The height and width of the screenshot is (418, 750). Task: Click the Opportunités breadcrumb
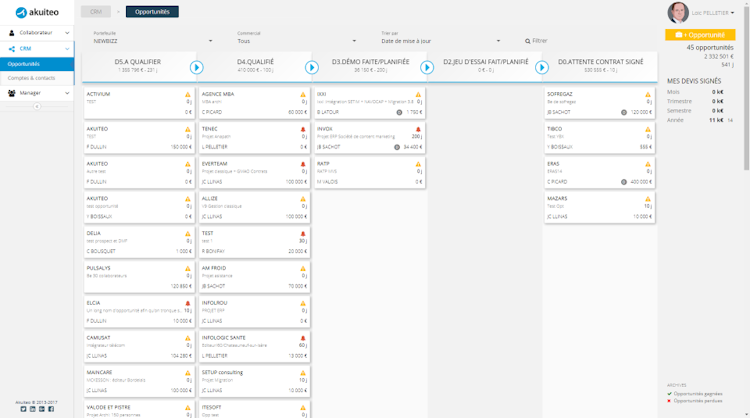152,12
